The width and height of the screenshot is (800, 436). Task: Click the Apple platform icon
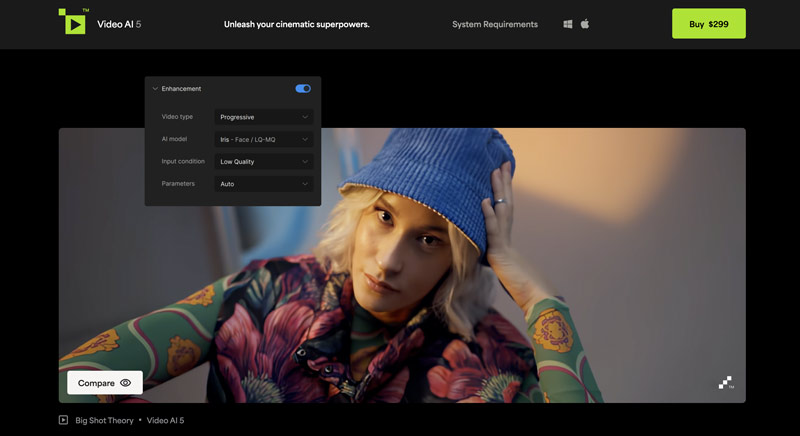point(585,24)
